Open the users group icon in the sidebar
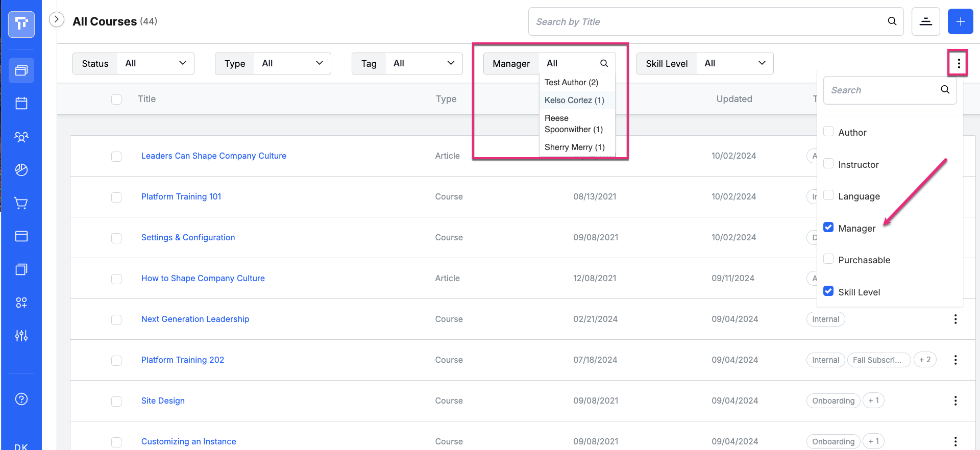Screen dimensions: 980x450 21,137
